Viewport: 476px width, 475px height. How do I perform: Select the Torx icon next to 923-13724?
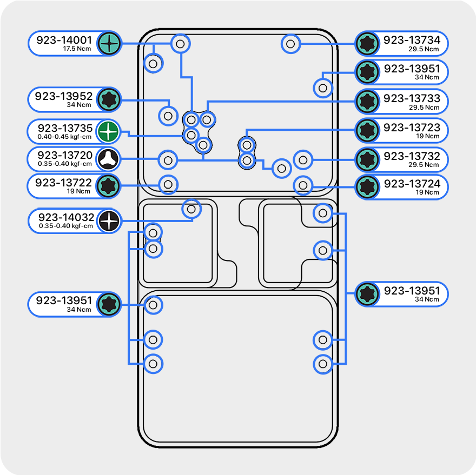pos(367,187)
